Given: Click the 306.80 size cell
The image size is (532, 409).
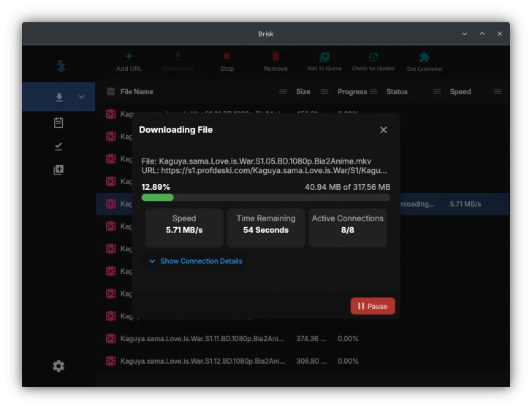Looking at the screenshot, I should [x=311, y=361].
